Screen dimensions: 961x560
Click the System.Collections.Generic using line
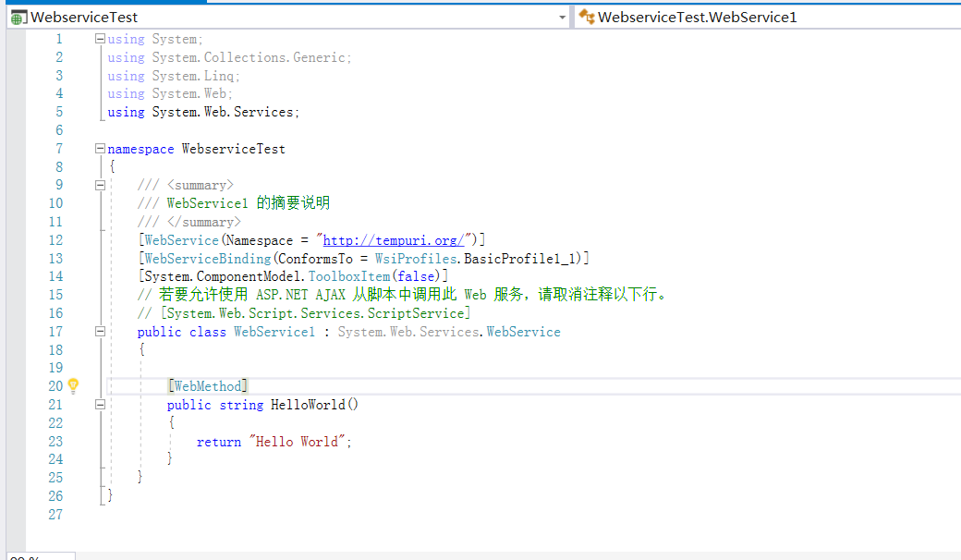(x=229, y=57)
